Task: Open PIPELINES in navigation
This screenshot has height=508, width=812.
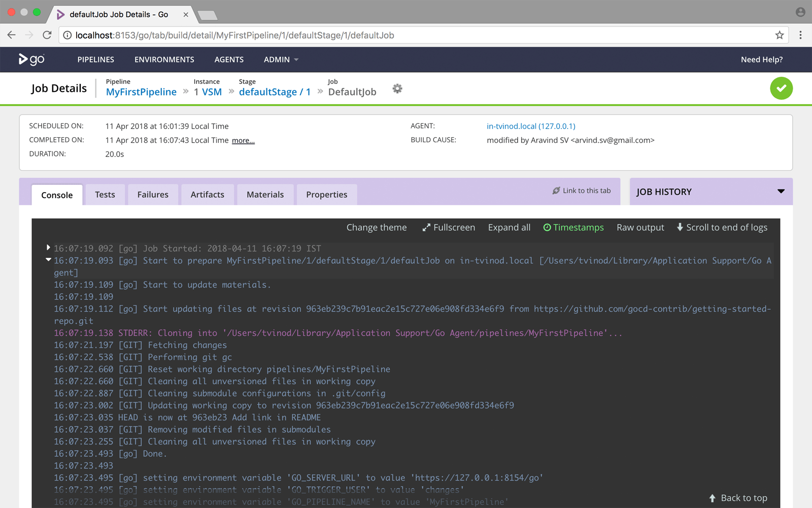Action: tap(96, 59)
